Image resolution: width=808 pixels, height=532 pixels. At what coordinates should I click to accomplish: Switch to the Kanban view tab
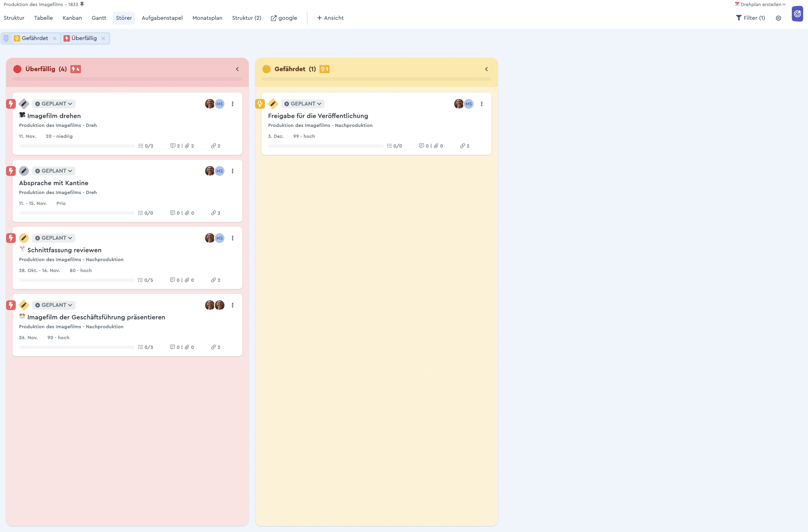[x=72, y=18]
